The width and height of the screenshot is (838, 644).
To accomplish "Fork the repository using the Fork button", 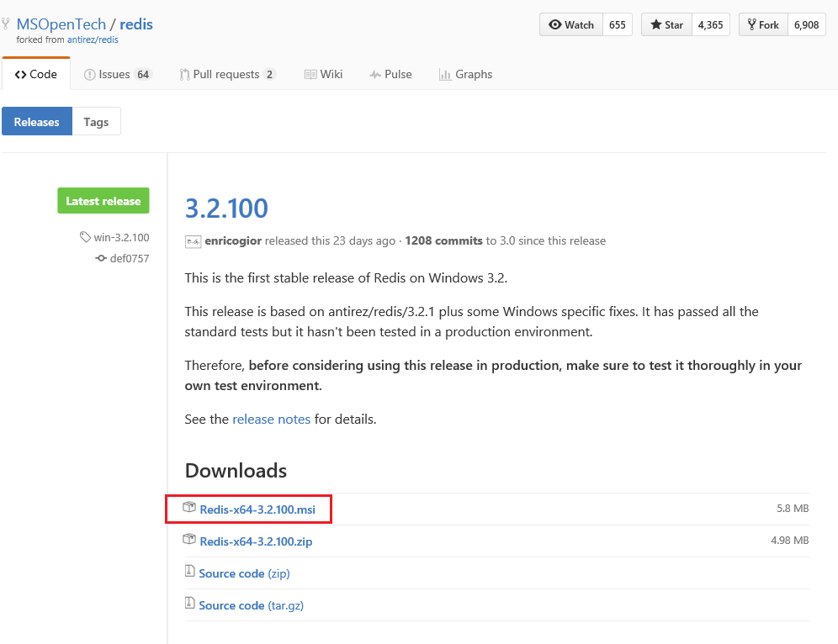I will click(x=763, y=25).
